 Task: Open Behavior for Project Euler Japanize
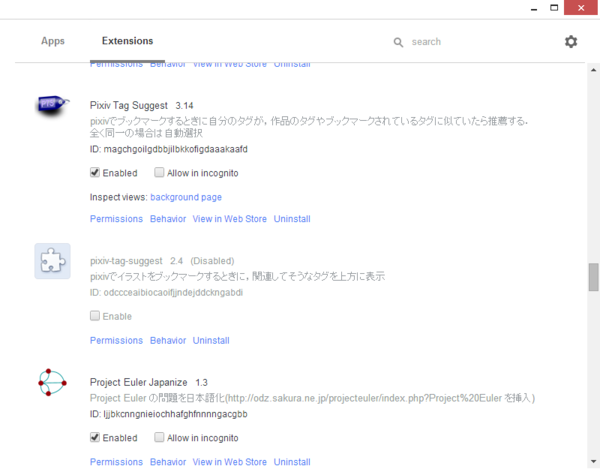click(x=168, y=462)
